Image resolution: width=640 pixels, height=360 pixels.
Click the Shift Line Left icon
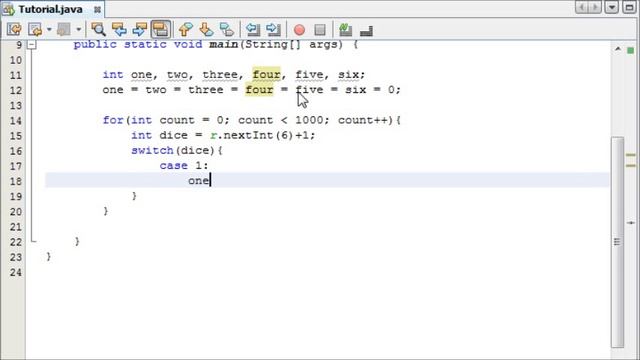click(x=253, y=29)
